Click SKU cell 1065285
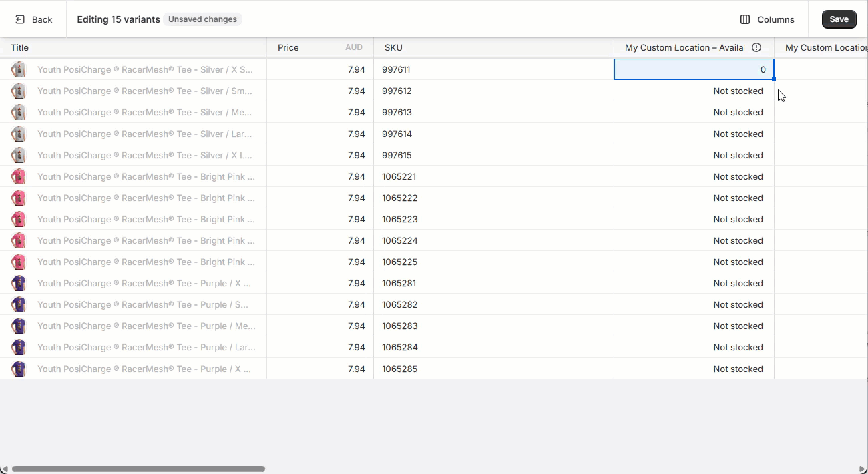The width and height of the screenshot is (868, 474). click(494, 369)
